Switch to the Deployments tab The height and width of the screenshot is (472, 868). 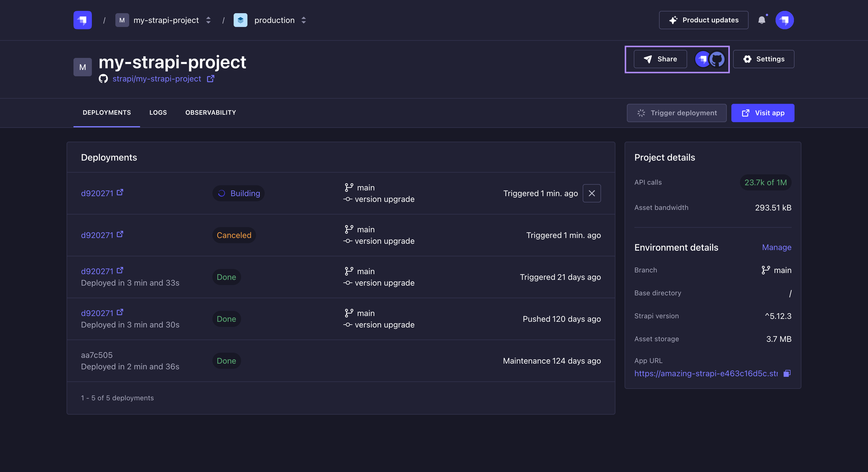tap(107, 113)
